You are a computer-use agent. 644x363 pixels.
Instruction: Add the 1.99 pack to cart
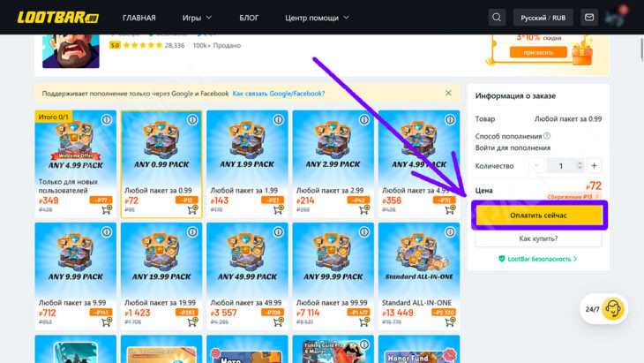279,210
